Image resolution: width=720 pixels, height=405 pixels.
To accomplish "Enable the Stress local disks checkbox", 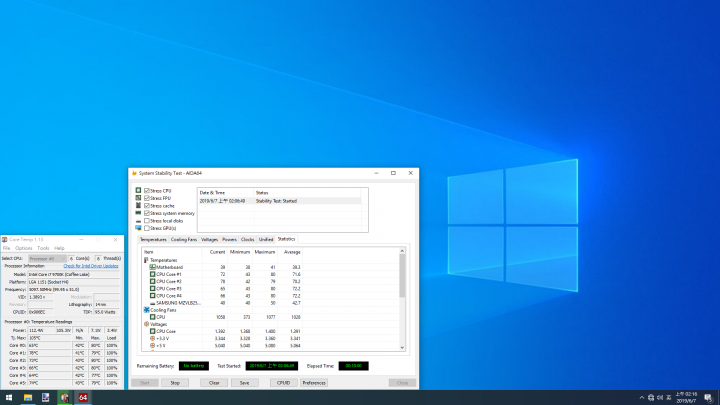I will [x=147, y=221].
